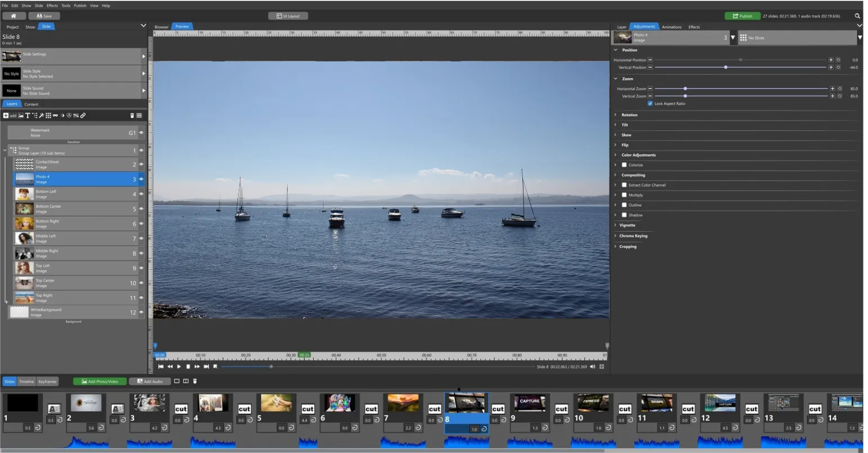Image resolution: width=868 pixels, height=453 pixels.
Task: Click the Publish button
Action: pos(742,16)
